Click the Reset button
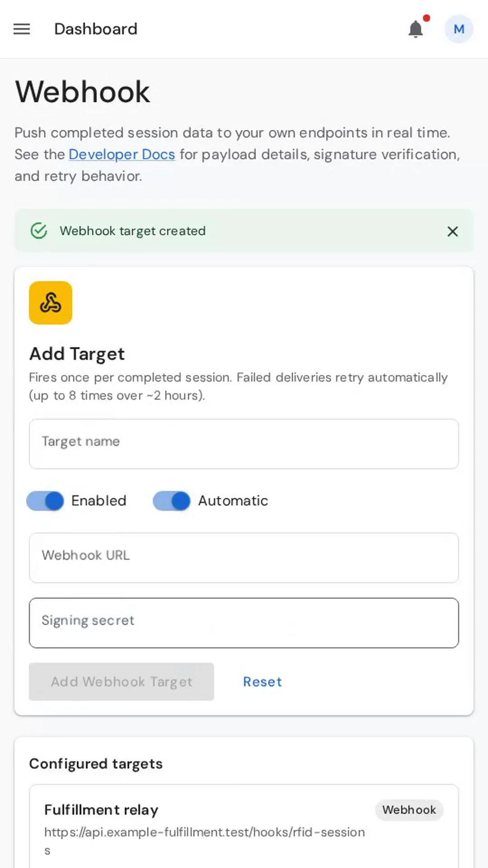The height and width of the screenshot is (868, 488). click(263, 682)
